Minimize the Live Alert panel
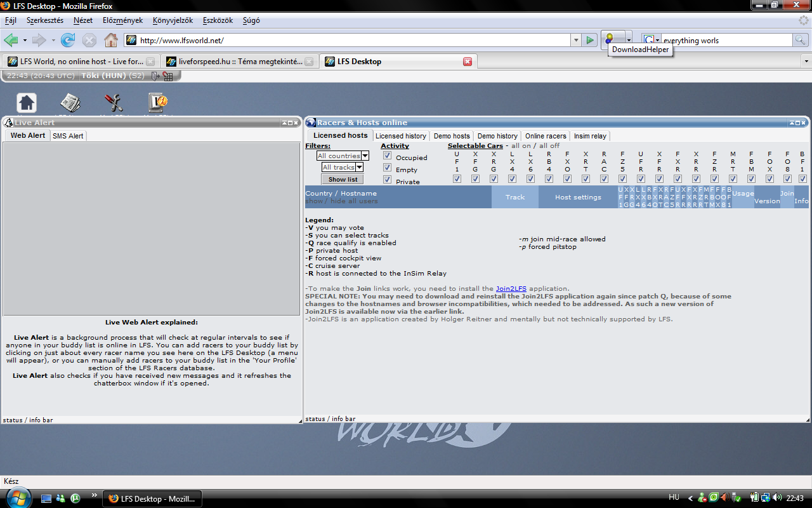This screenshot has height=508, width=812. point(284,123)
